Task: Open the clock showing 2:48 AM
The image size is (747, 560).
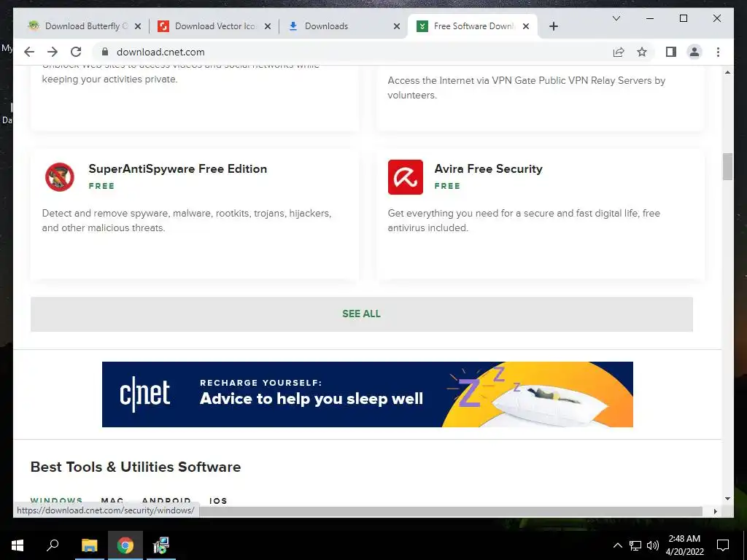Action: click(684, 545)
